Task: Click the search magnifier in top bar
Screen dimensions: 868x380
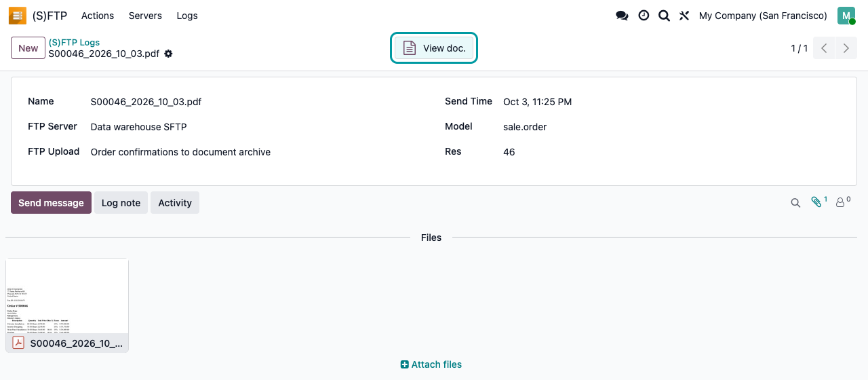Action: point(664,16)
